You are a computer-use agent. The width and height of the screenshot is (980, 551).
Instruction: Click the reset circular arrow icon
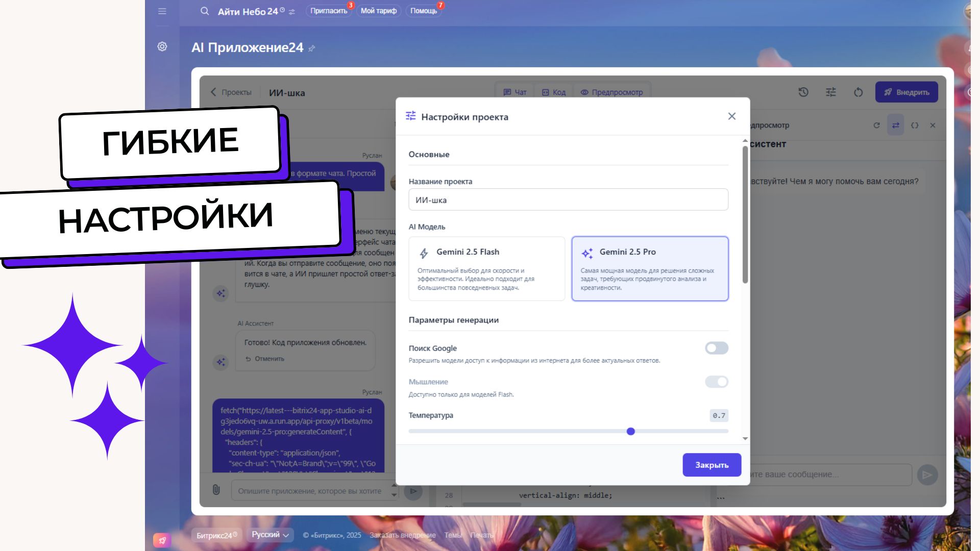(859, 92)
